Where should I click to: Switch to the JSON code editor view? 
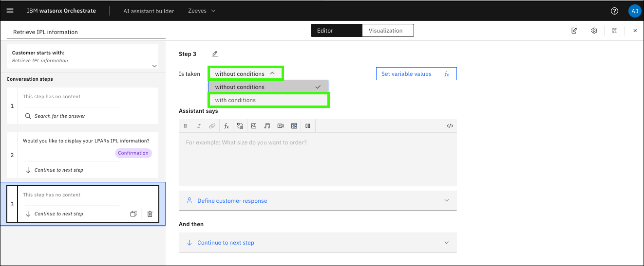pos(450,126)
